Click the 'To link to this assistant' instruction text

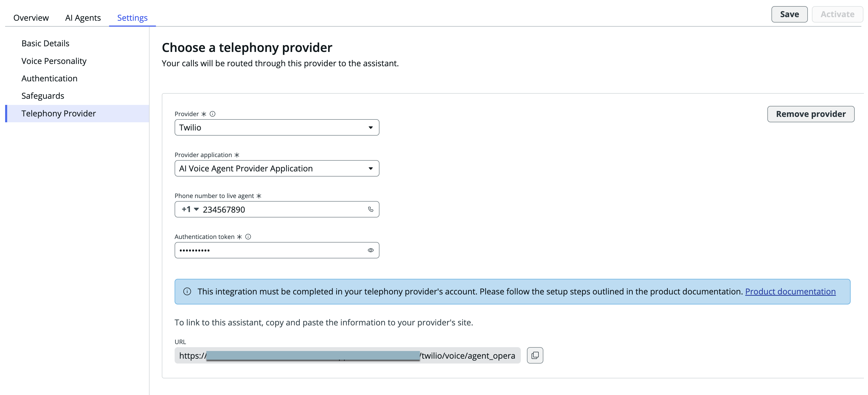click(x=323, y=323)
